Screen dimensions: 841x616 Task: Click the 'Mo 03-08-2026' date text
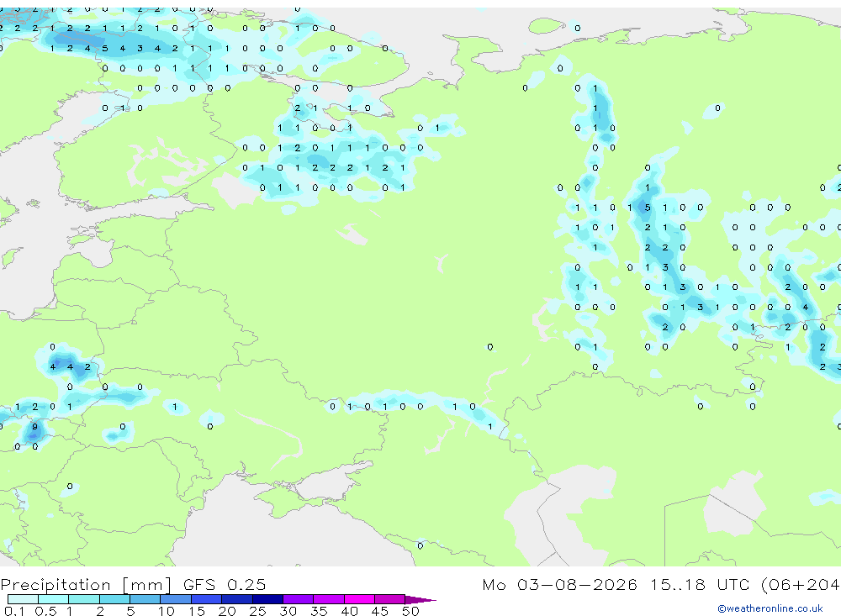[x=559, y=584]
